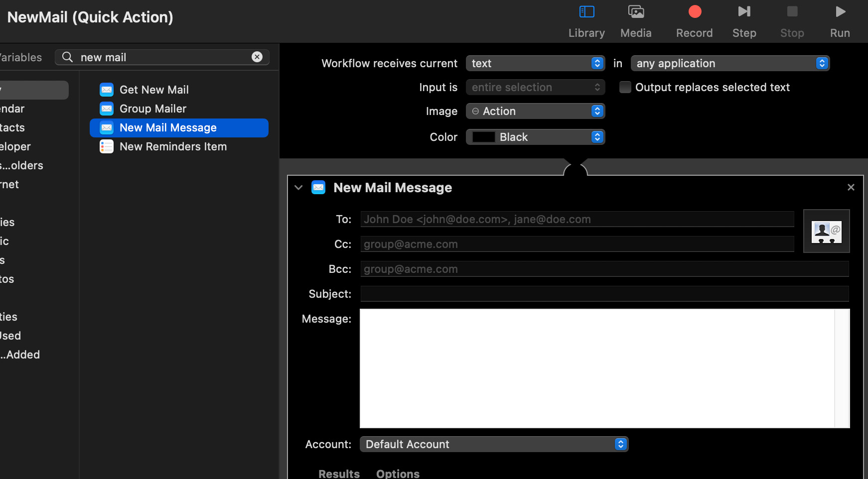This screenshot has height=479, width=868.
Task: Switch to the Results tab
Action: [x=339, y=474]
